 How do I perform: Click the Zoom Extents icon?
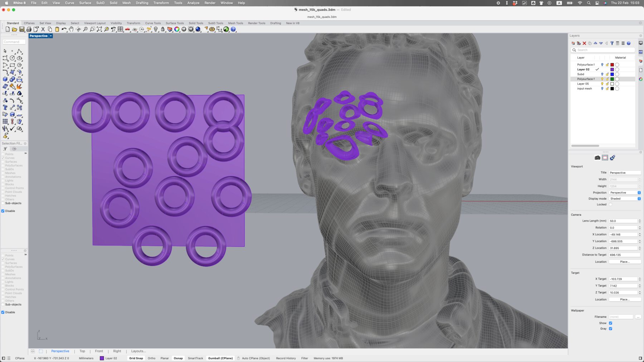pos(99,29)
